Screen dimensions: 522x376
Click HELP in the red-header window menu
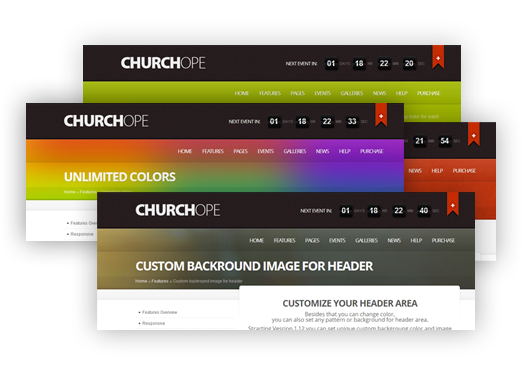(x=437, y=171)
